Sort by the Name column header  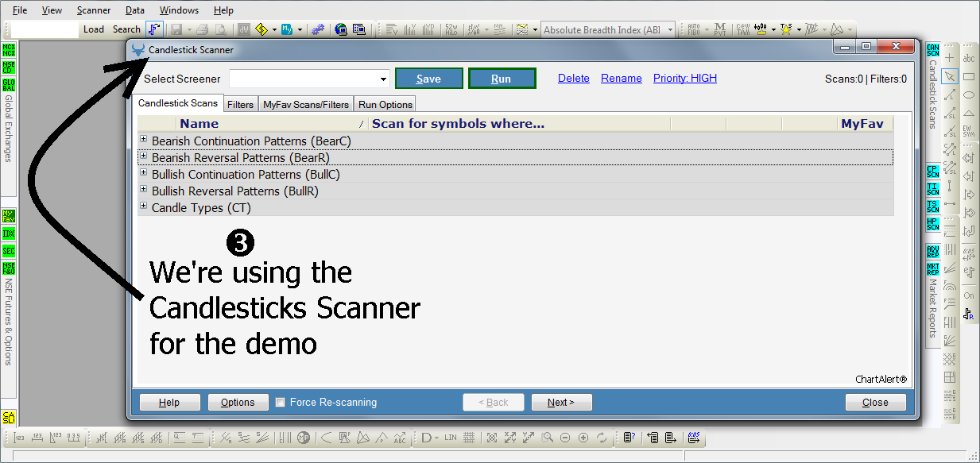click(272, 123)
